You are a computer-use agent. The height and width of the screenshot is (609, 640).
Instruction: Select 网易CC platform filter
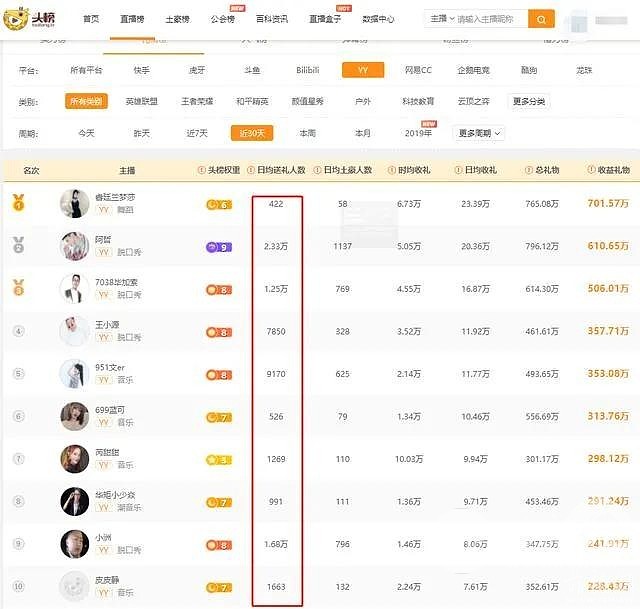pyautogui.click(x=418, y=70)
